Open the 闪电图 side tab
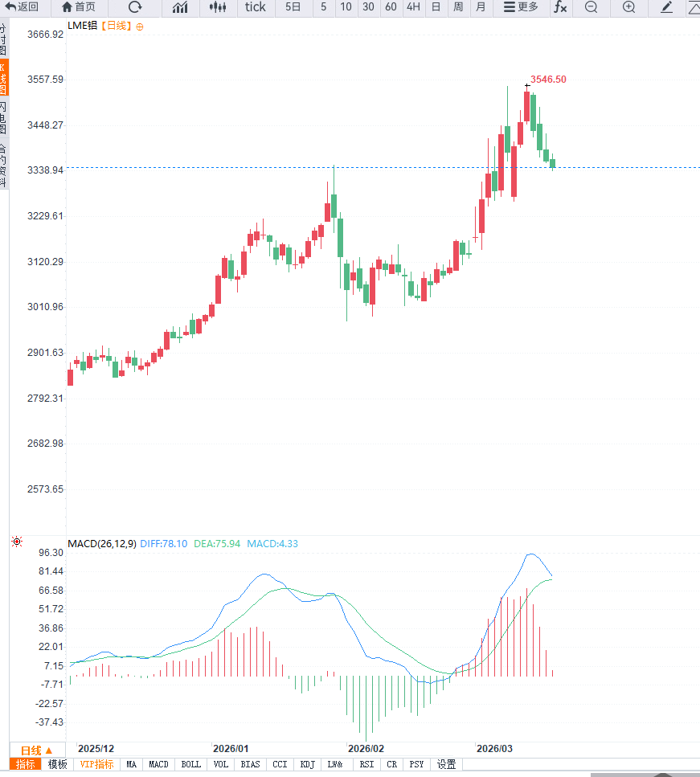The width and height of the screenshot is (700, 777). click(x=3, y=117)
